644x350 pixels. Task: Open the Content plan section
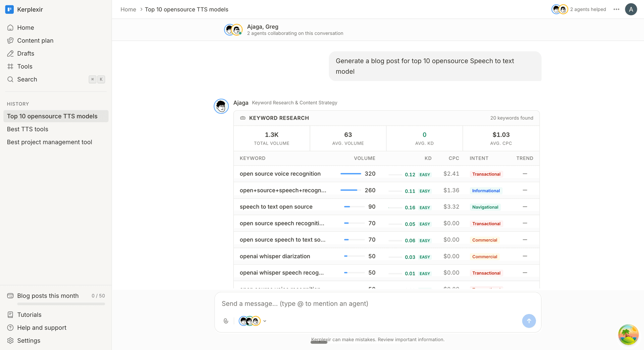35,40
